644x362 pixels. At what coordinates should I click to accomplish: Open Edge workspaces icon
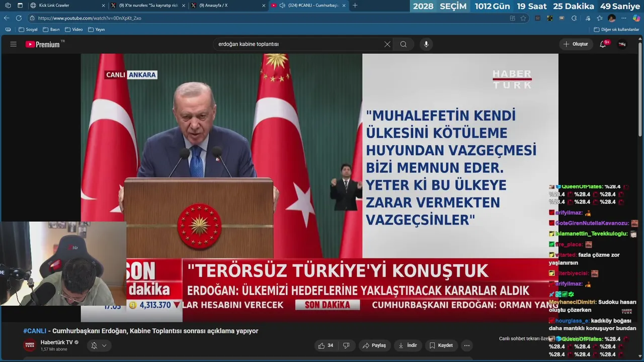pyautogui.click(x=8, y=6)
